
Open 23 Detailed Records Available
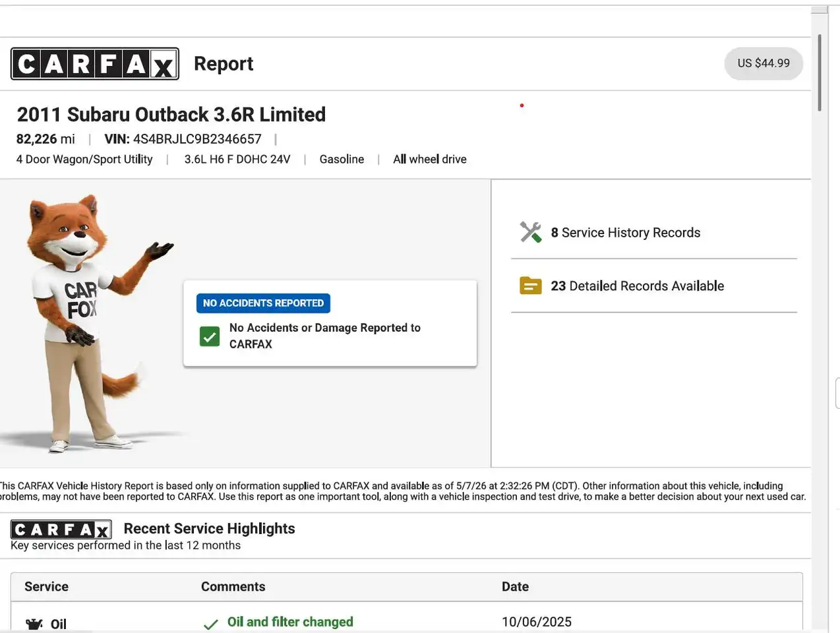(x=637, y=286)
